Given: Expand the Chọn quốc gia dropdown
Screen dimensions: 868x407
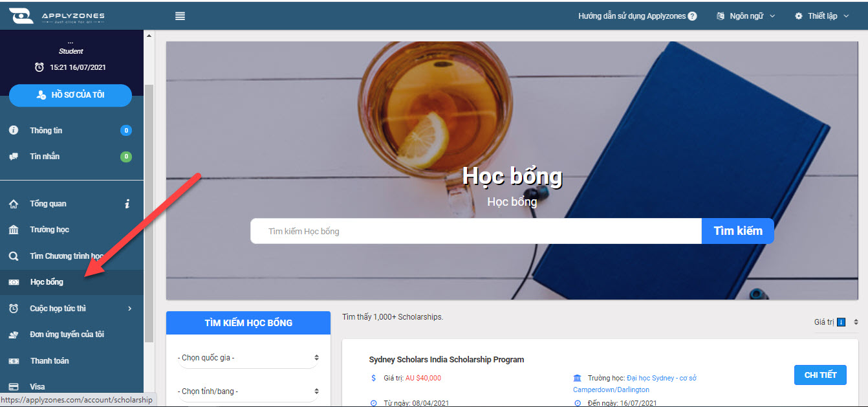Looking at the screenshot, I should tap(248, 358).
